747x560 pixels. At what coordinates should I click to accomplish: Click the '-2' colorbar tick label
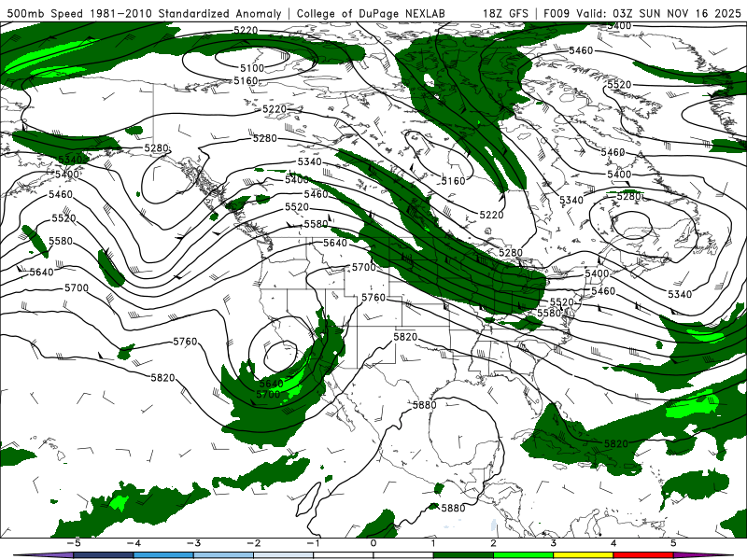(253, 543)
